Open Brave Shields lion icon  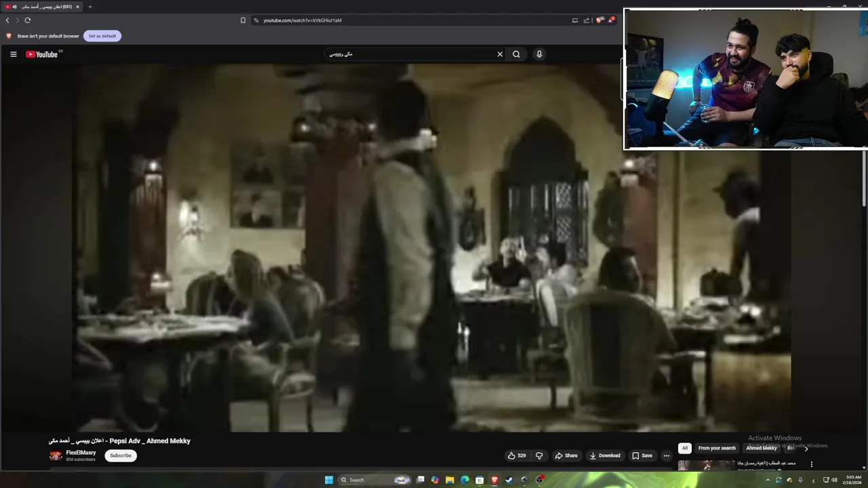coord(599,20)
